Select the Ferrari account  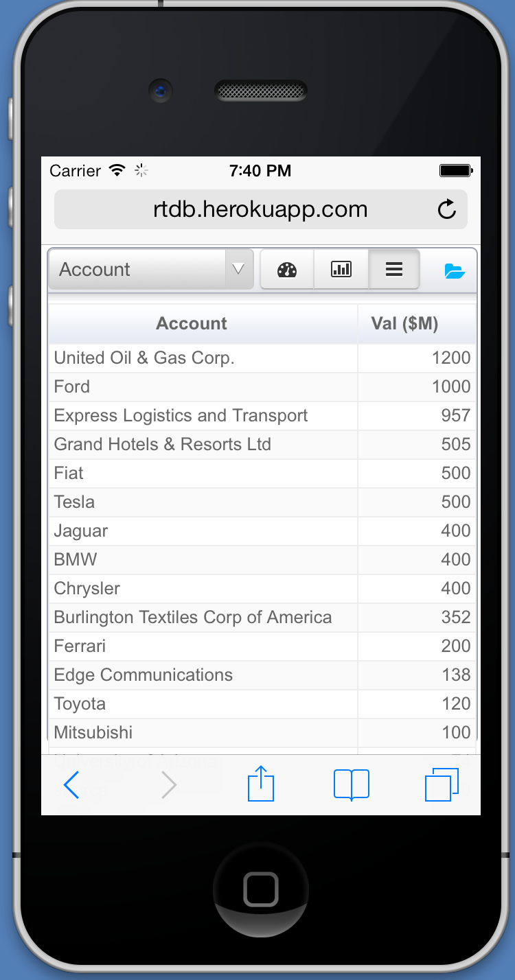coord(262,646)
